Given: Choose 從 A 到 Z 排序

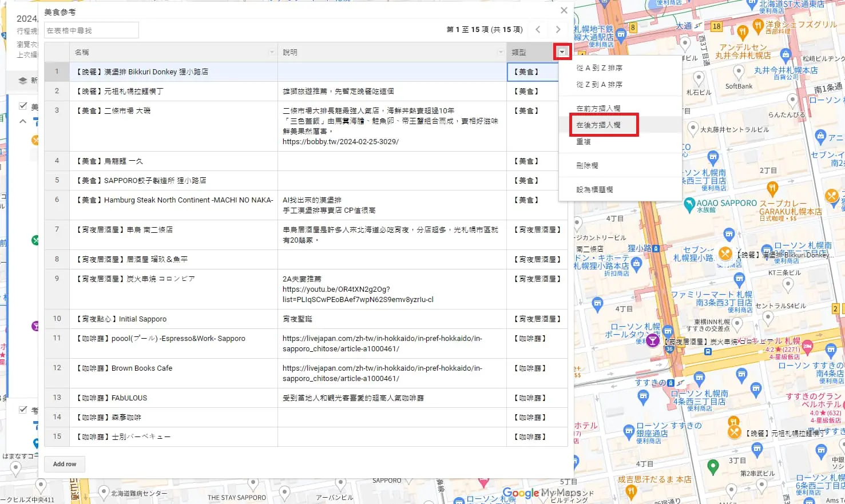Looking at the screenshot, I should point(620,68).
